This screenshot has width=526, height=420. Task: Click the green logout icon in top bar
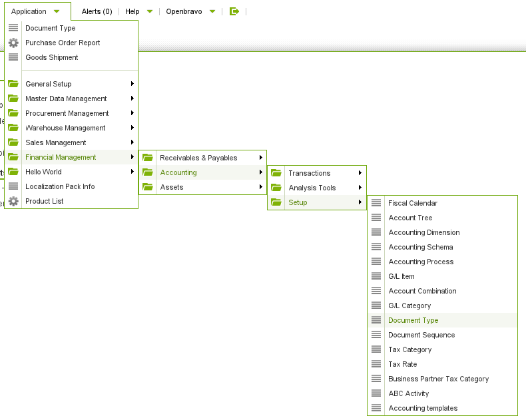[234, 11]
